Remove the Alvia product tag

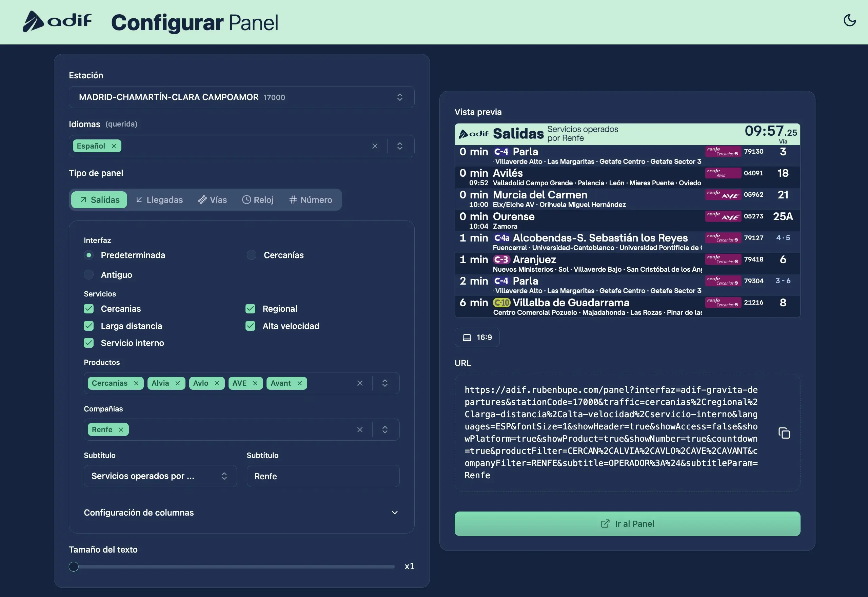click(178, 383)
